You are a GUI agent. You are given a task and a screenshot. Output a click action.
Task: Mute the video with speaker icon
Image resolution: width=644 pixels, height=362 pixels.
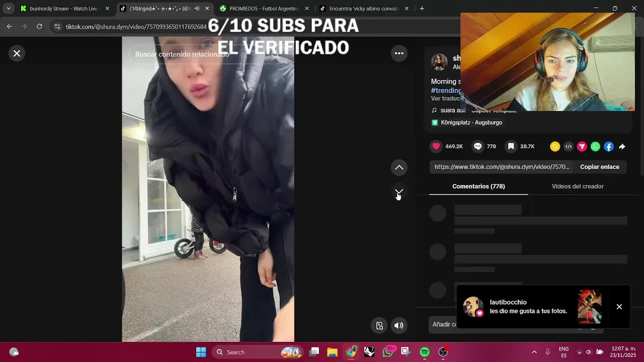click(x=399, y=325)
